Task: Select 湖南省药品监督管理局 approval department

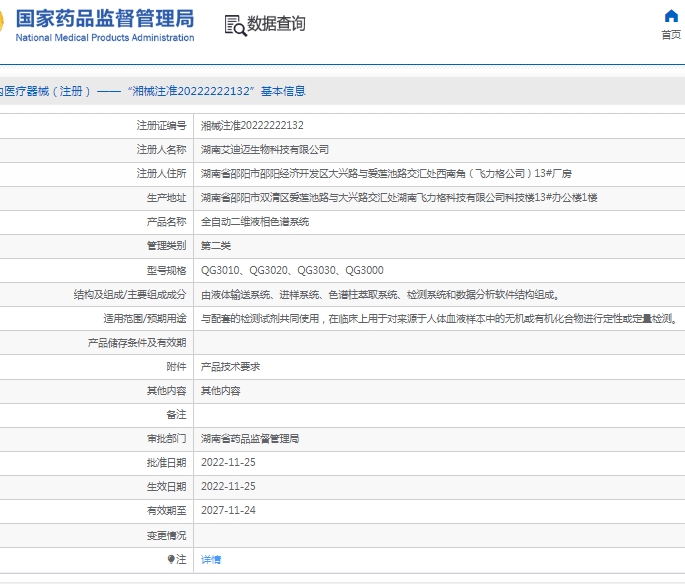Action: coord(250,439)
